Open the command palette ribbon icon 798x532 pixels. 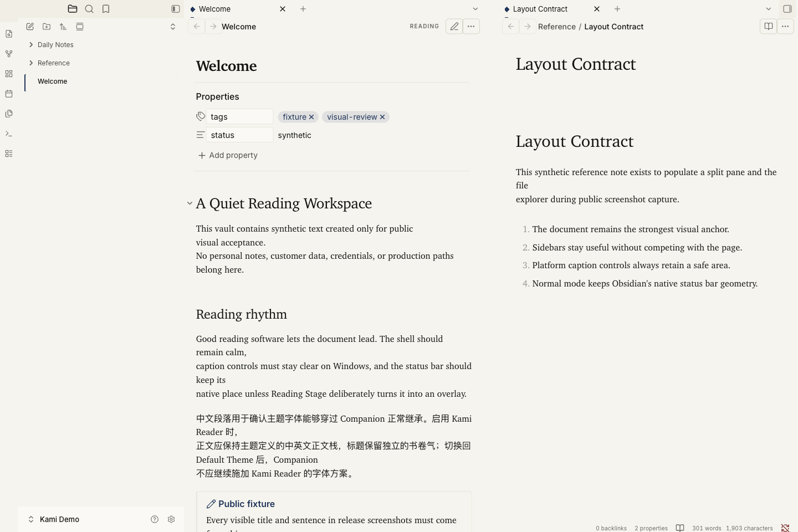[9, 134]
